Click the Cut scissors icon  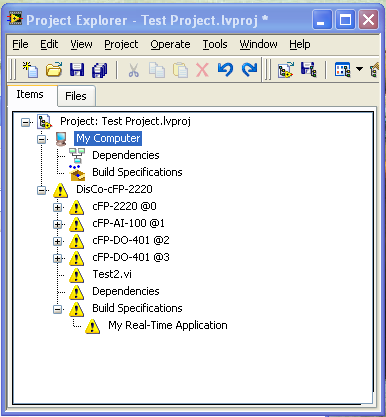[134, 70]
